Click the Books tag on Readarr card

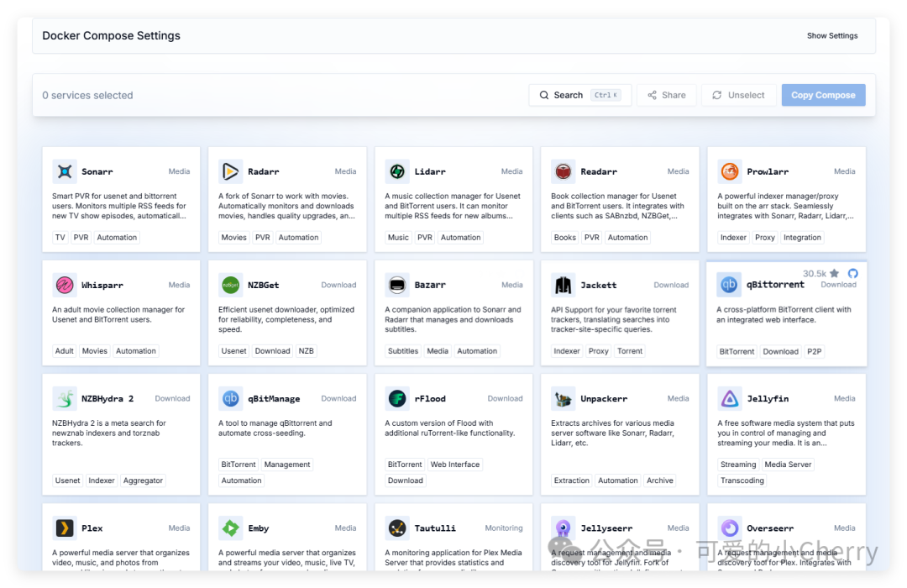point(564,237)
